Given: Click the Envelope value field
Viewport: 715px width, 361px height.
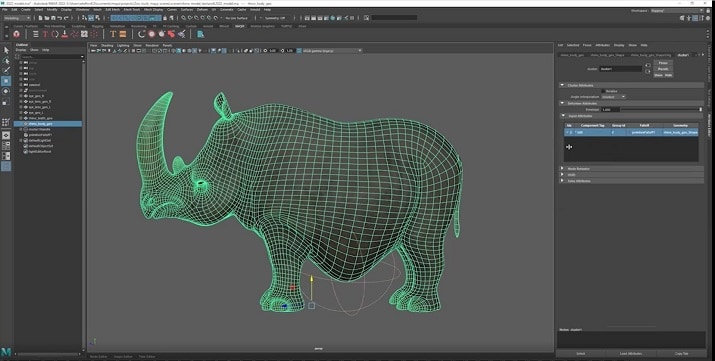Looking at the screenshot, I should click(x=610, y=109).
